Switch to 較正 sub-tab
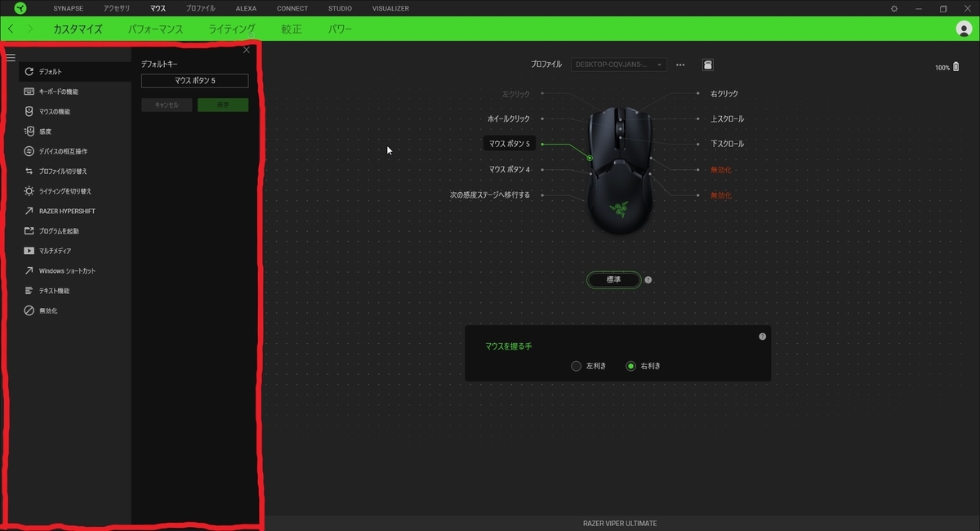Screen dimensions: 980x531 point(292,29)
